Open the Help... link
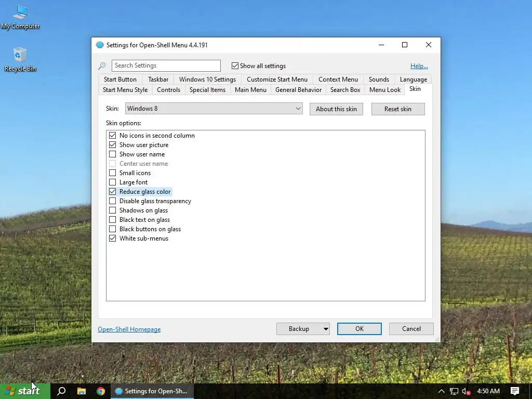Screen dimensions: 532x399 click(x=419, y=66)
